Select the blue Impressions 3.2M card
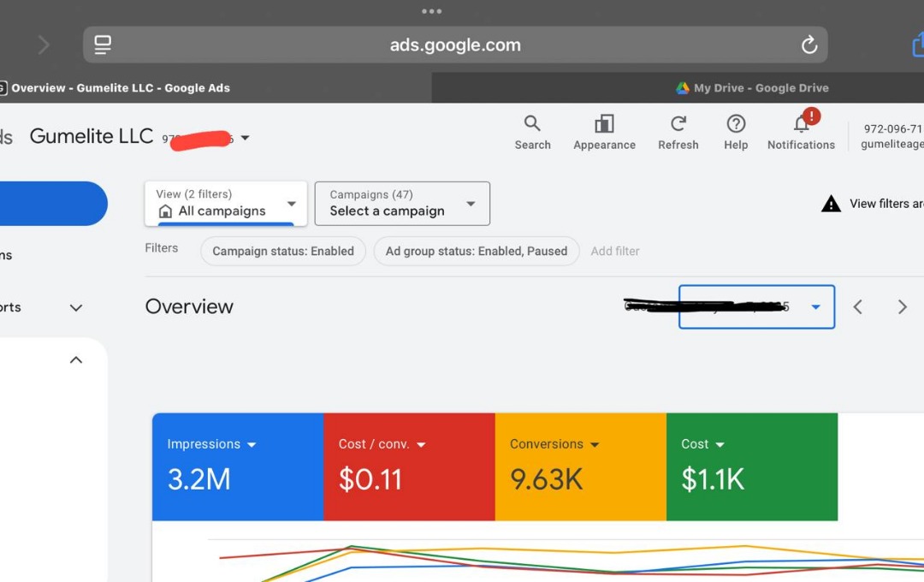 pos(238,467)
